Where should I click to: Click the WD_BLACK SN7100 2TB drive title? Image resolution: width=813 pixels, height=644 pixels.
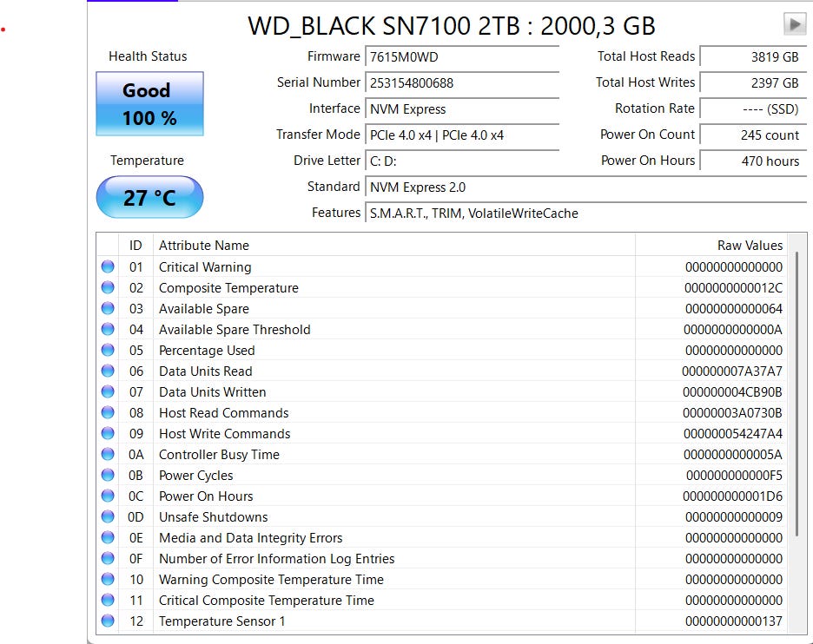coord(452,26)
